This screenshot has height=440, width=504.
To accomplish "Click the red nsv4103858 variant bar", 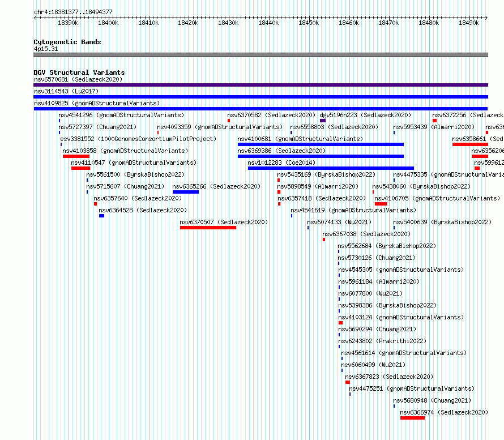I will pyautogui.click(x=76, y=156).
